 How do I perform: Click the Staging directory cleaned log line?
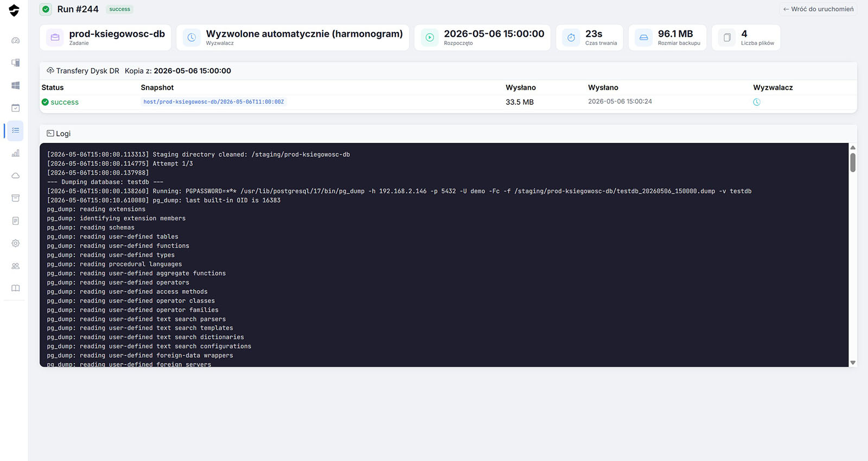[199, 155]
